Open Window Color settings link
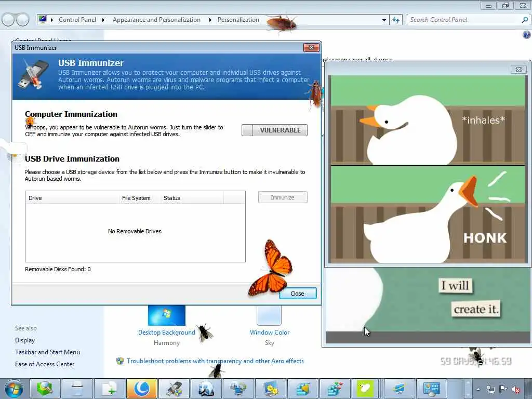The height and width of the screenshot is (399, 532). click(x=270, y=332)
